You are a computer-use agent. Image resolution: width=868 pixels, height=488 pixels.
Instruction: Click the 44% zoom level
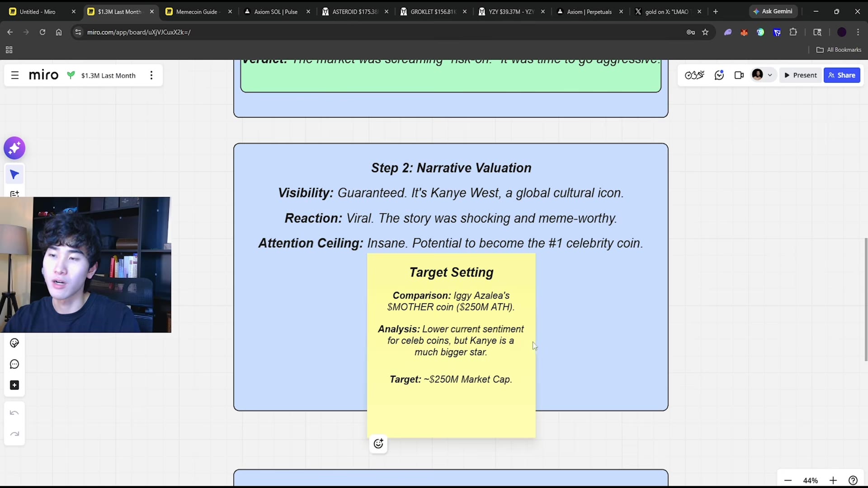pos(811,480)
